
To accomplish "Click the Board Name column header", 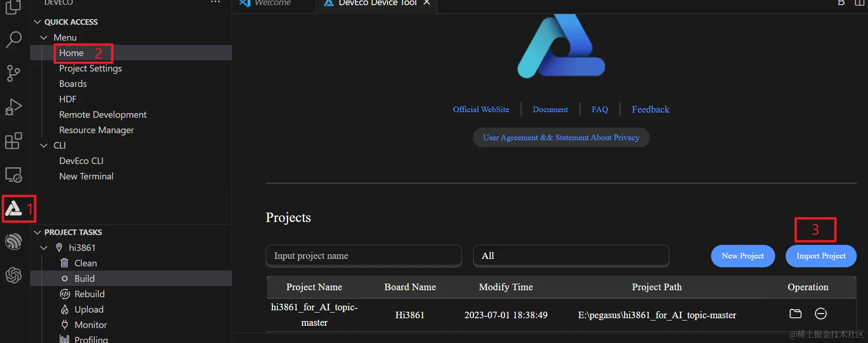I will click(x=410, y=287).
